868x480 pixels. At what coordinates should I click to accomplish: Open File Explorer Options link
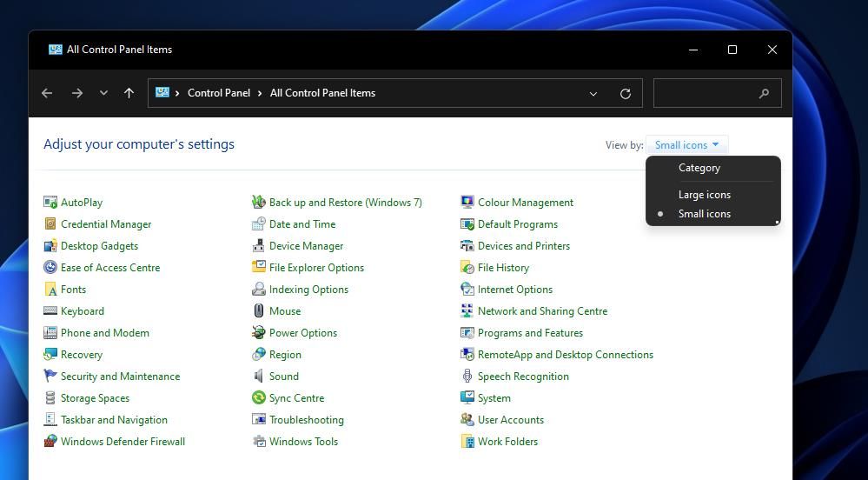(x=316, y=267)
